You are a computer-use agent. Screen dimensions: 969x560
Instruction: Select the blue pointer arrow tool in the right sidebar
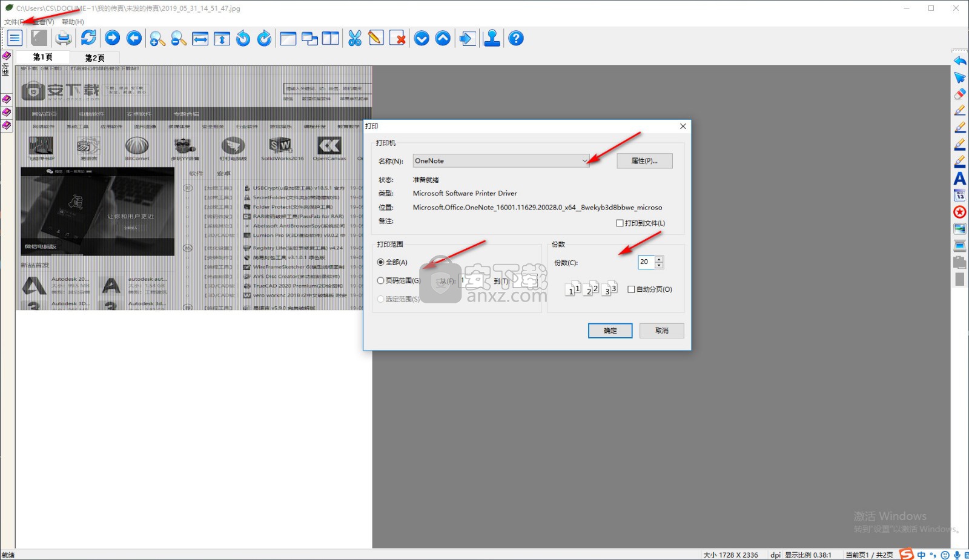[x=960, y=77]
